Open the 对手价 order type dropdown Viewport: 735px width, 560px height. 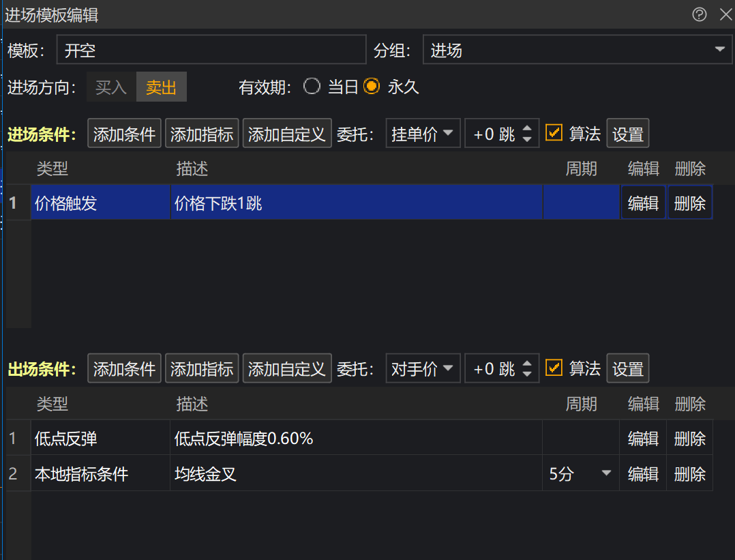tap(423, 369)
